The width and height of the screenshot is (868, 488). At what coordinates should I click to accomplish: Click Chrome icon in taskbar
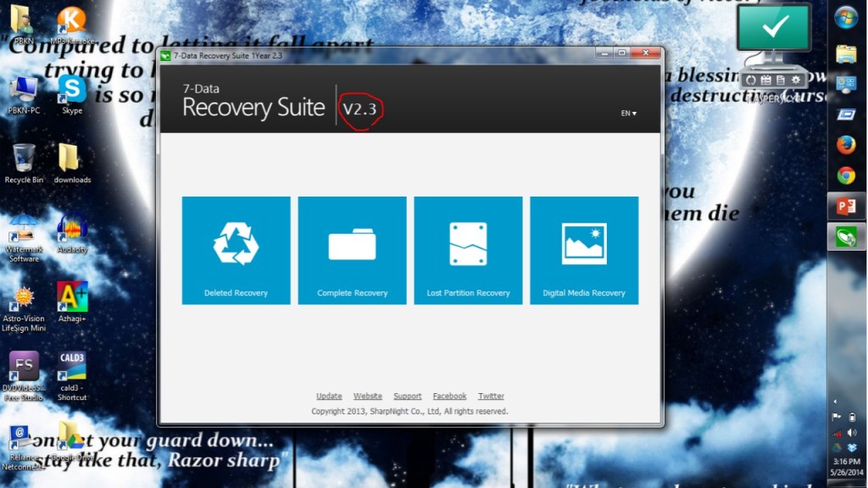click(846, 175)
